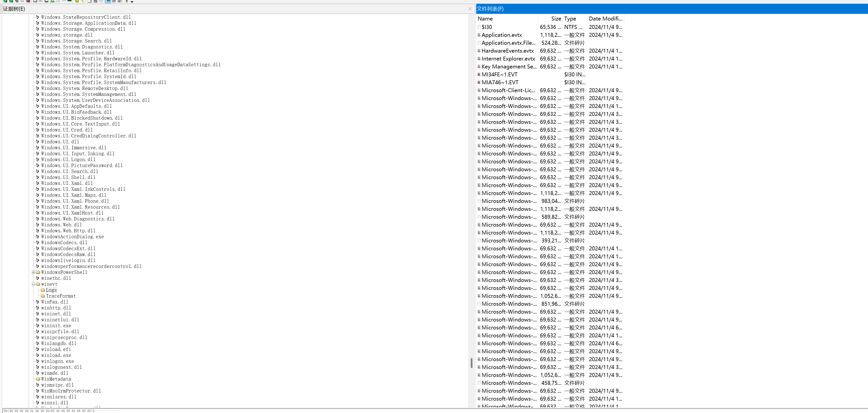Viewport: 868px width, 413px height.
Task: Select HardwareEvents.evtx in the file list
Action: pyautogui.click(x=507, y=51)
